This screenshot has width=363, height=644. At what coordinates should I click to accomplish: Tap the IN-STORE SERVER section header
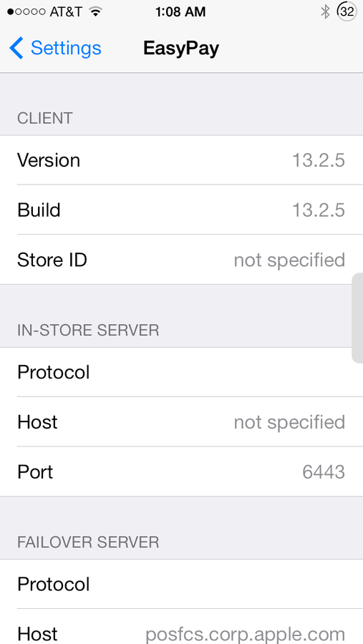pyautogui.click(x=88, y=330)
